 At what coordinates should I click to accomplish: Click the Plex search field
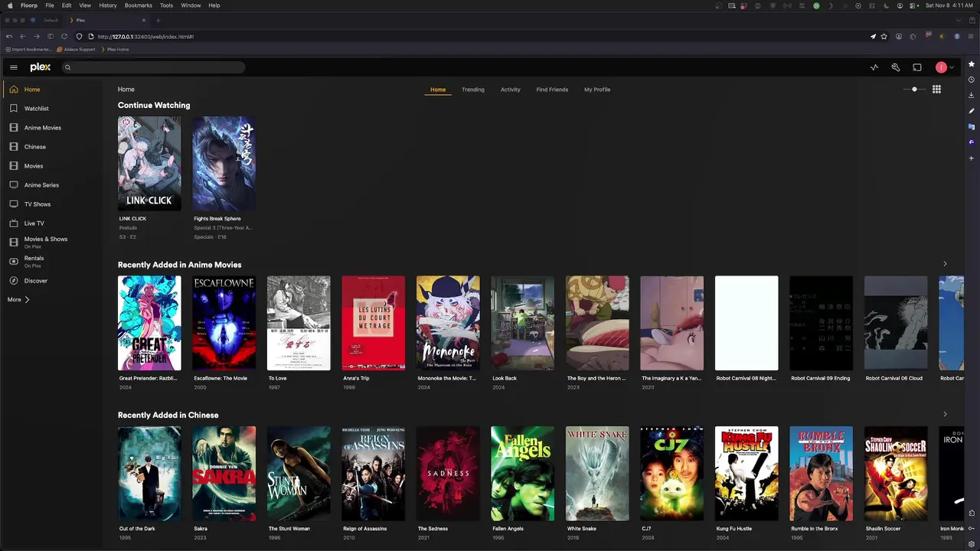pyautogui.click(x=153, y=67)
